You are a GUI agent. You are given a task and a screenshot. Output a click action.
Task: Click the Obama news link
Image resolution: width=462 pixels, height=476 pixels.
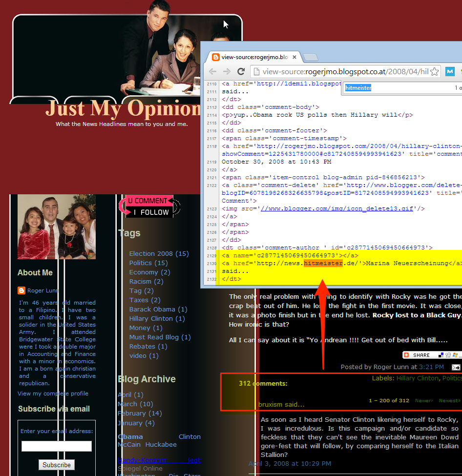[130, 436]
